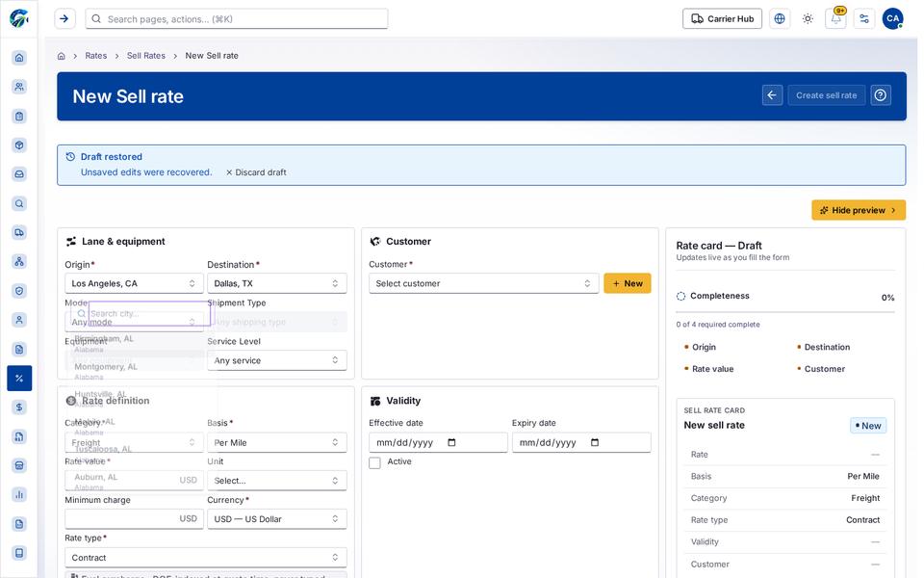Image resolution: width=924 pixels, height=578 pixels.
Task: Open notifications bell with 9+ badge
Action: pos(835,19)
